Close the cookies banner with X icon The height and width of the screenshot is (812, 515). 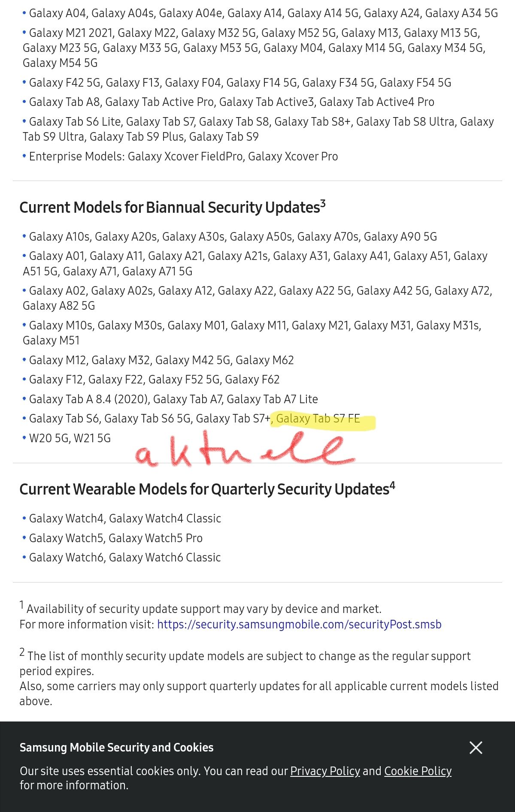[476, 748]
